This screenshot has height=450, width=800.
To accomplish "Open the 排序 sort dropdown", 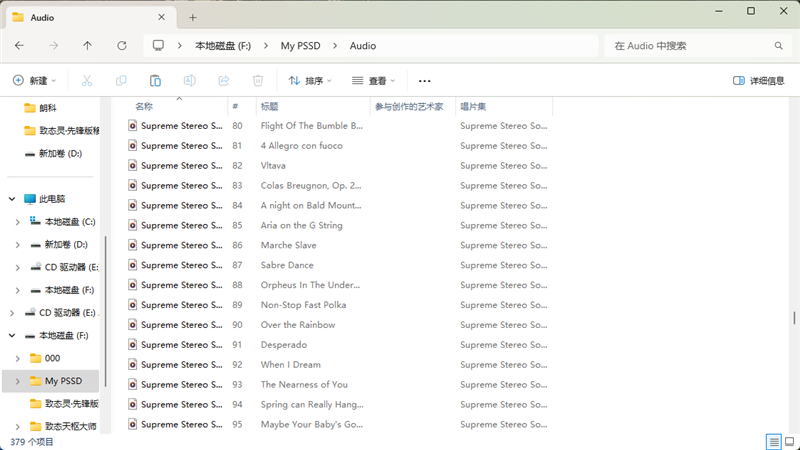I will [x=311, y=80].
